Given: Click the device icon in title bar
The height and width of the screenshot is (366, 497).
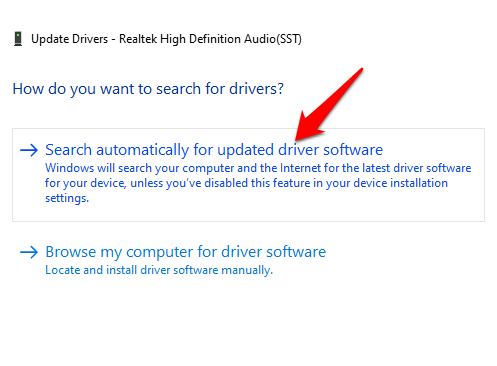Looking at the screenshot, I should point(18,39).
